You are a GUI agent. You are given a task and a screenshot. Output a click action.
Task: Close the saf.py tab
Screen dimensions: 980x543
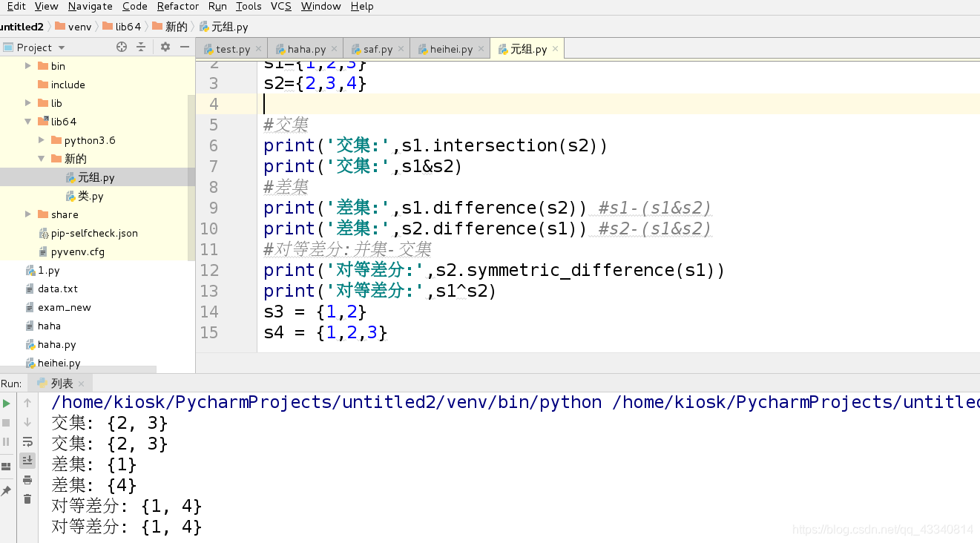click(x=401, y=49)
